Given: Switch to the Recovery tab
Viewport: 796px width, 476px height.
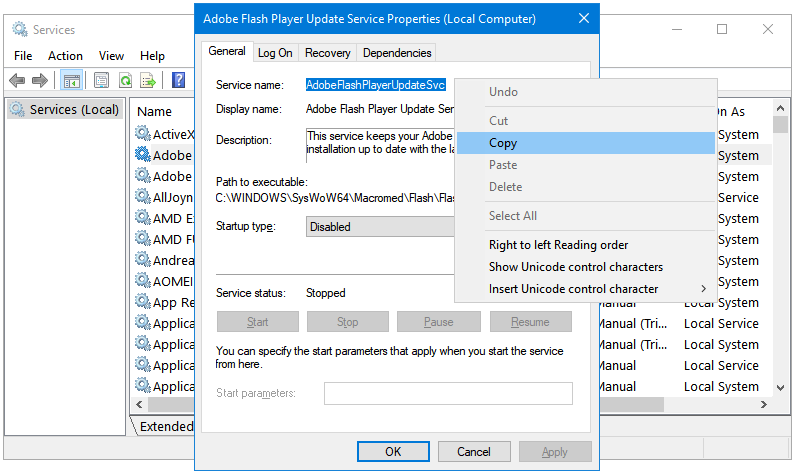Looking at the screenshot, I should point(327,53).
